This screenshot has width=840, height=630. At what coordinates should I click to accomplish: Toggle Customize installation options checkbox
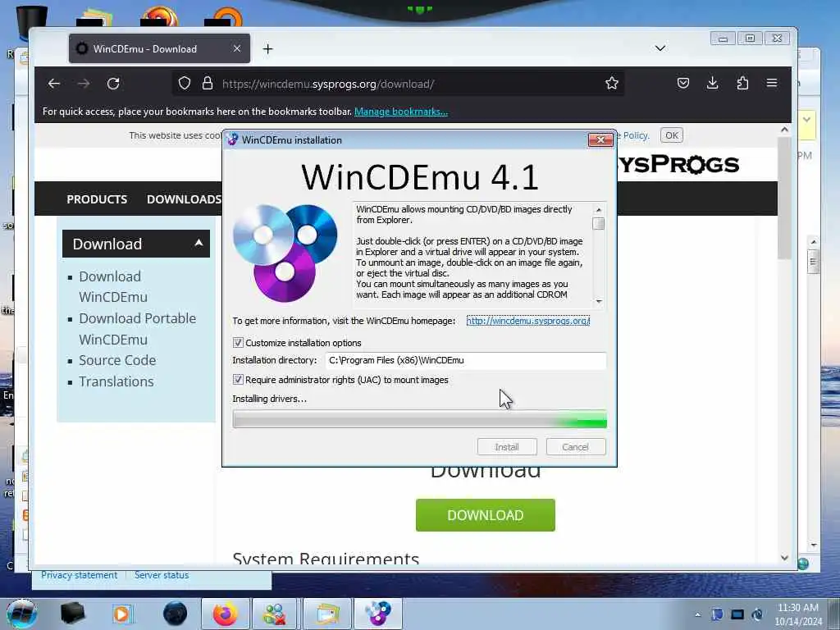point(238,342)
